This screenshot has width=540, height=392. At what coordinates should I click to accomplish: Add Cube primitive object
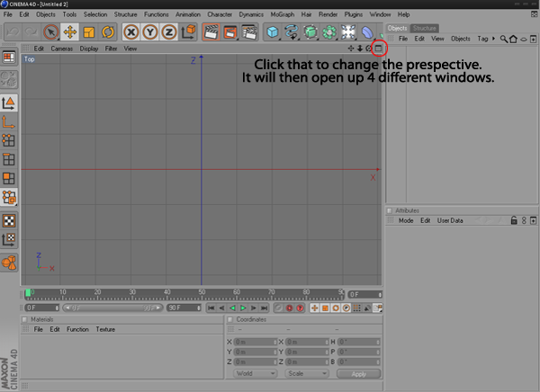pyautogui.click(x=273, y=32)
